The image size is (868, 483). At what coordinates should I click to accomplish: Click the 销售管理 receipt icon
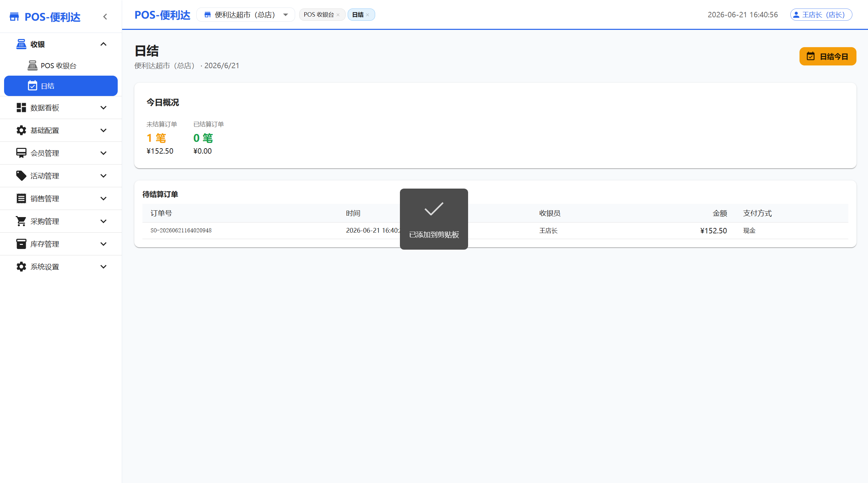pos(21,198)
